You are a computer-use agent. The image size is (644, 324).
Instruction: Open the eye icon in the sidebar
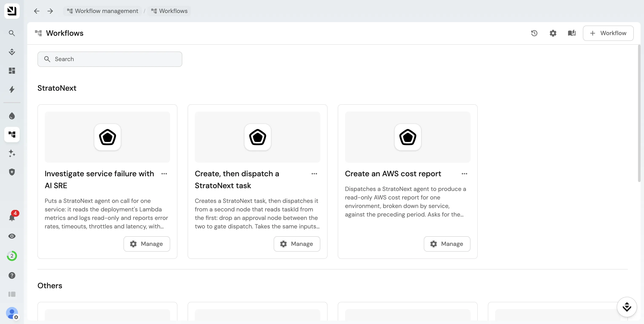tap(12, 236)
